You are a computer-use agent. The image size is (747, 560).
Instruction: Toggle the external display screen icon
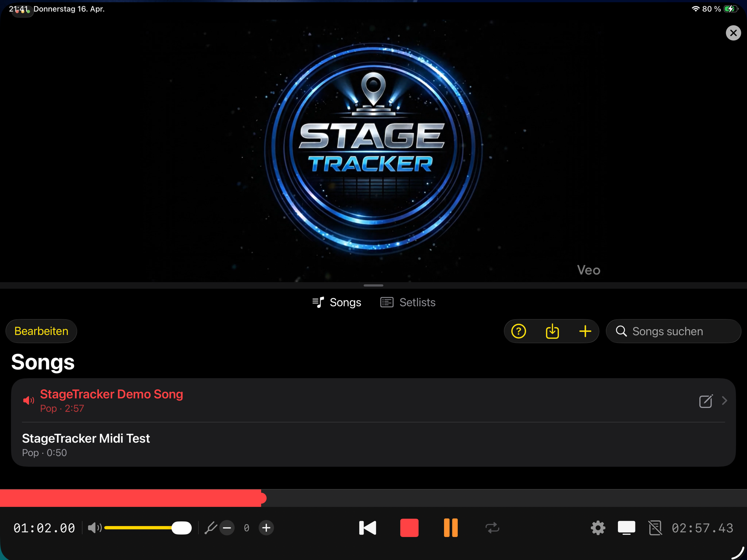(x=626, y=528)
